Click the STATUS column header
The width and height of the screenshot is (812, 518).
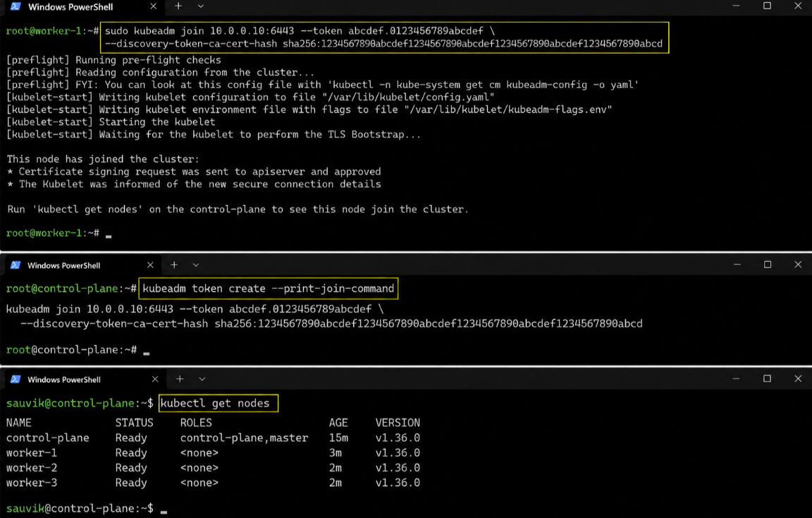(x=134, y=423)
